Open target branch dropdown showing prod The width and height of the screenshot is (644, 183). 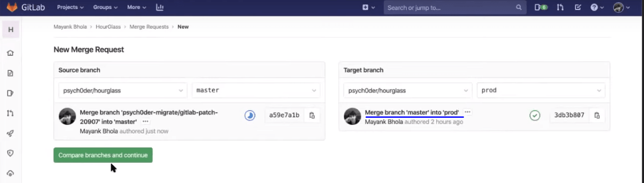pos(541,90)
